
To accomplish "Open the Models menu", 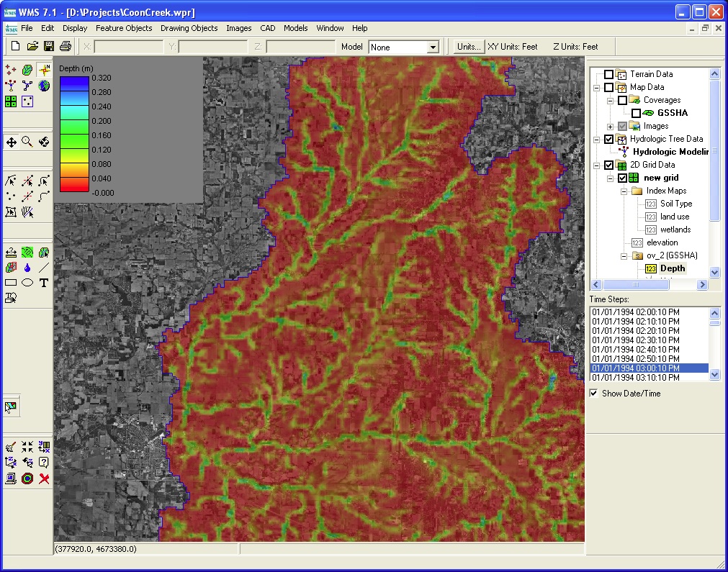I will (x=296, y=28).
